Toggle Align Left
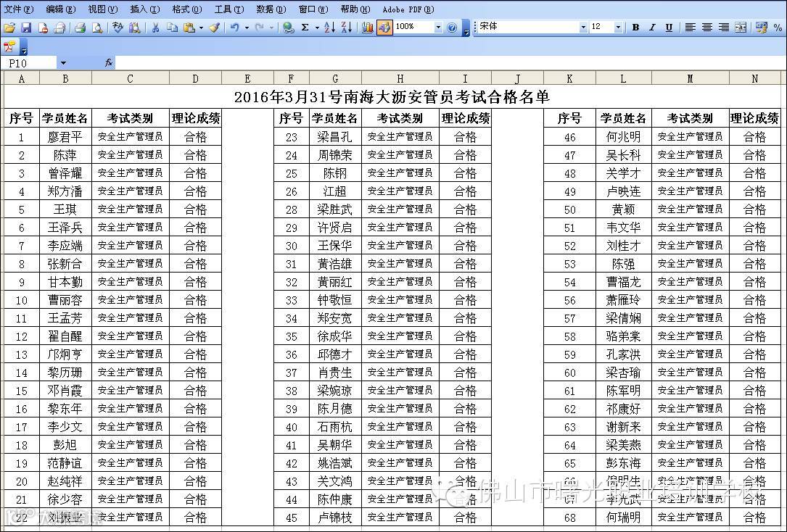The width and height of the screenshot is (787, 532). point(690,28)
